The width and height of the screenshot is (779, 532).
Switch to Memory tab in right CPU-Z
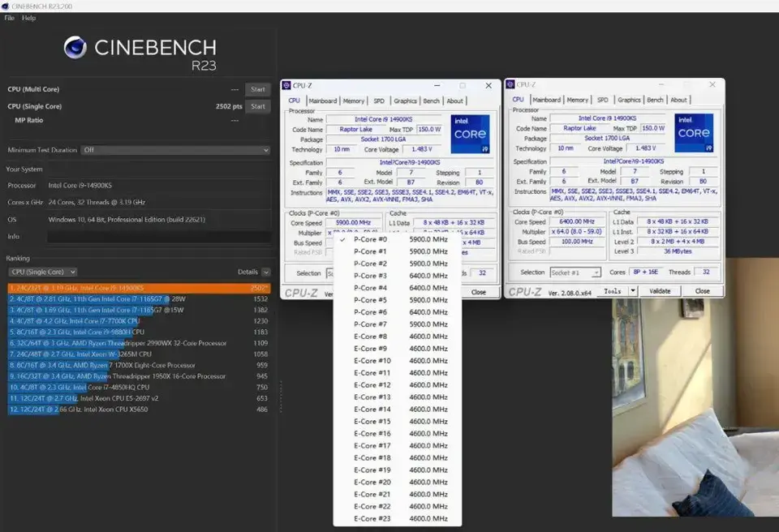577,100
